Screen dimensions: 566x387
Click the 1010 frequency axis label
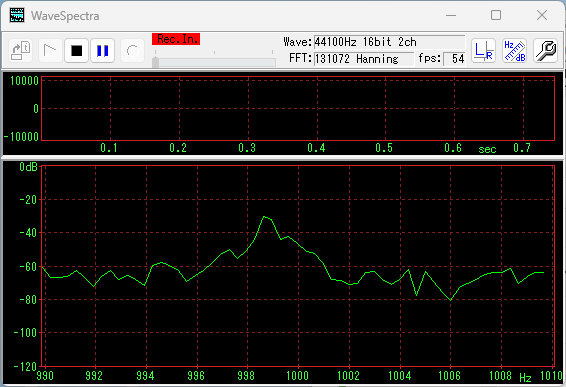pyautogui.click(x=551, y=376)
